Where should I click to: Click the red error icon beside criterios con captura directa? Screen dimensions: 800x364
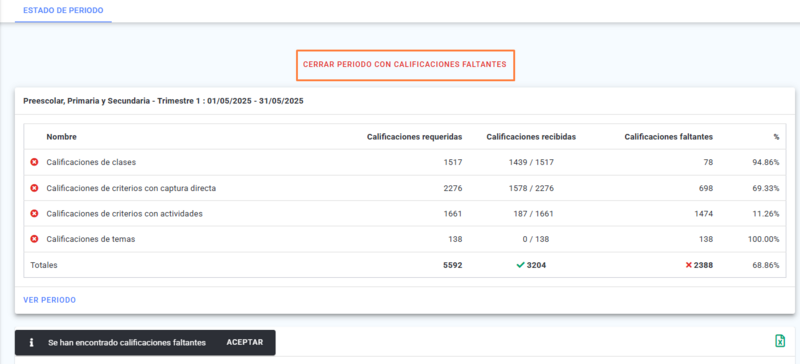[34, 188]
